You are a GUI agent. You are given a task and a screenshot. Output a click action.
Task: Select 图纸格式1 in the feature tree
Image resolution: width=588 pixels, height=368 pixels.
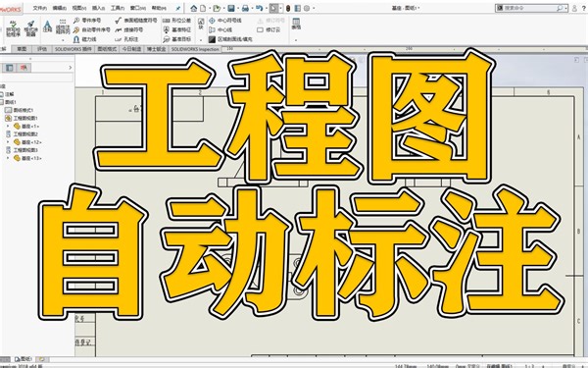pos(20,110)
